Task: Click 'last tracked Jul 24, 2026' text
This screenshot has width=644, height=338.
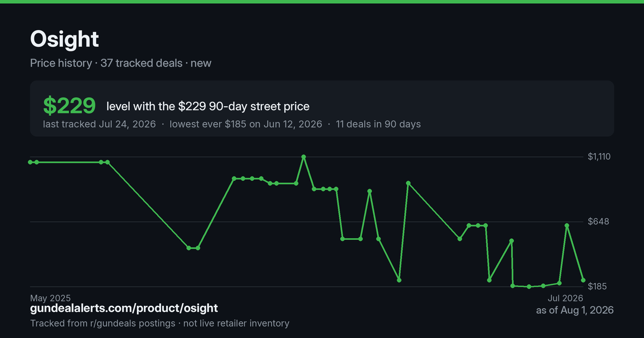Action: (99, 124)
